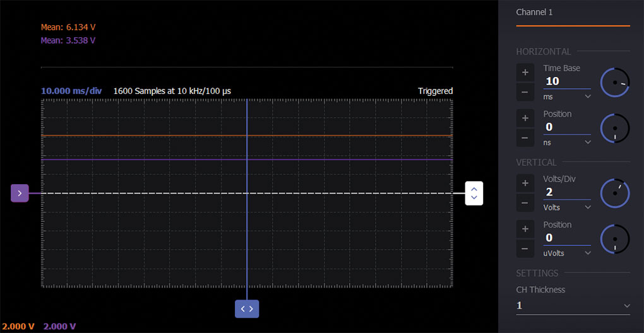Open the CH Thickness dropdown
Screen dimensions: 644x333
(x=573, y=306)
